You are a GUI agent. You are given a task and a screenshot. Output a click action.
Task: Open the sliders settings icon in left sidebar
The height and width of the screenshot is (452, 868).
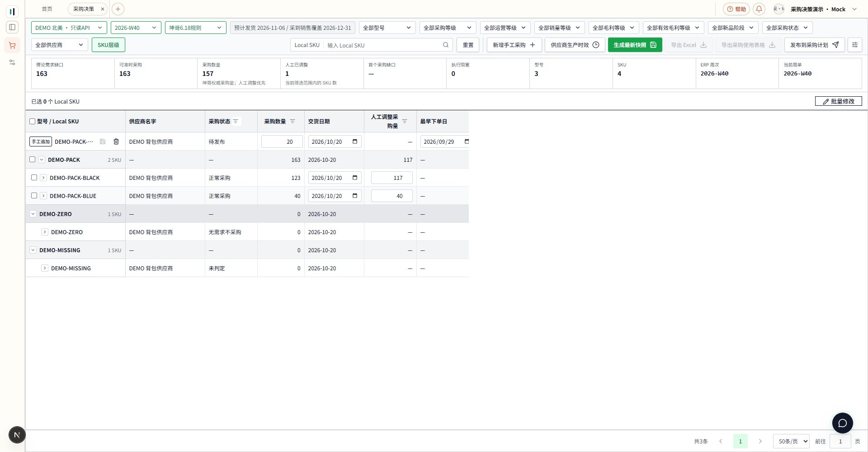point(12,62)
